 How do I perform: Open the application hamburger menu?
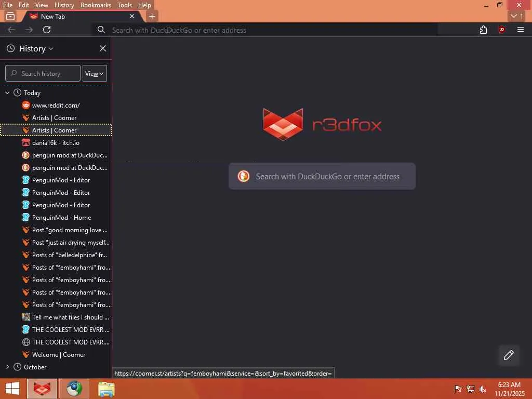click(x=521, y=30)
